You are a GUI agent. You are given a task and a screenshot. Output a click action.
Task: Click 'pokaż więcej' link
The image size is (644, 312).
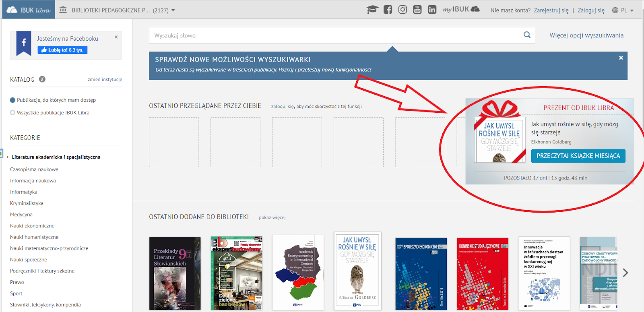pos(272,217)
